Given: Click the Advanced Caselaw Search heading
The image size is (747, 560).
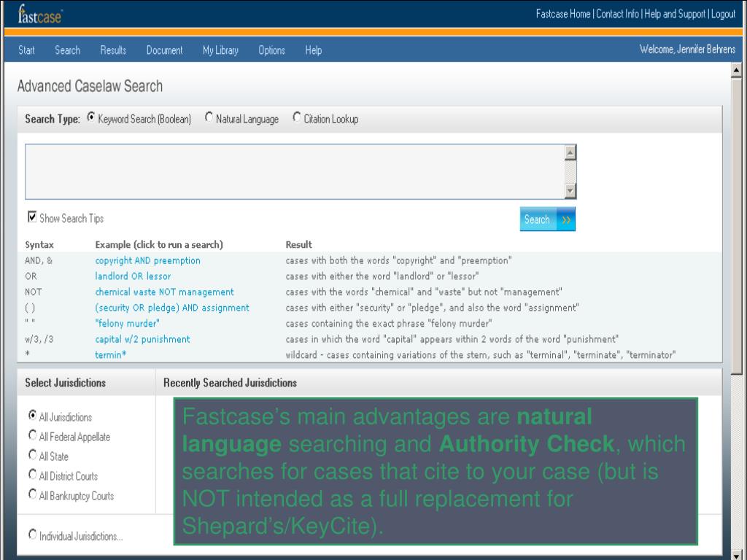Looking at the screenshot, I should pos(90,86).
